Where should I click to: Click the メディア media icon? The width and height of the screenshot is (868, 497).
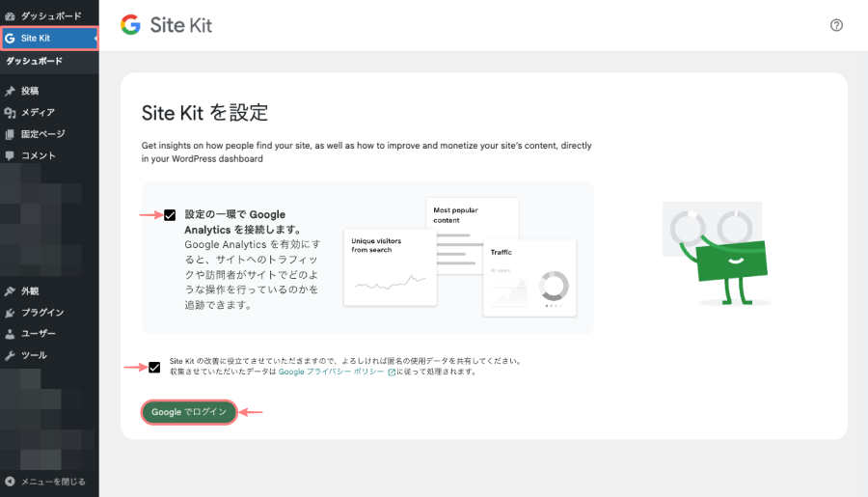[x=10, y=113]
